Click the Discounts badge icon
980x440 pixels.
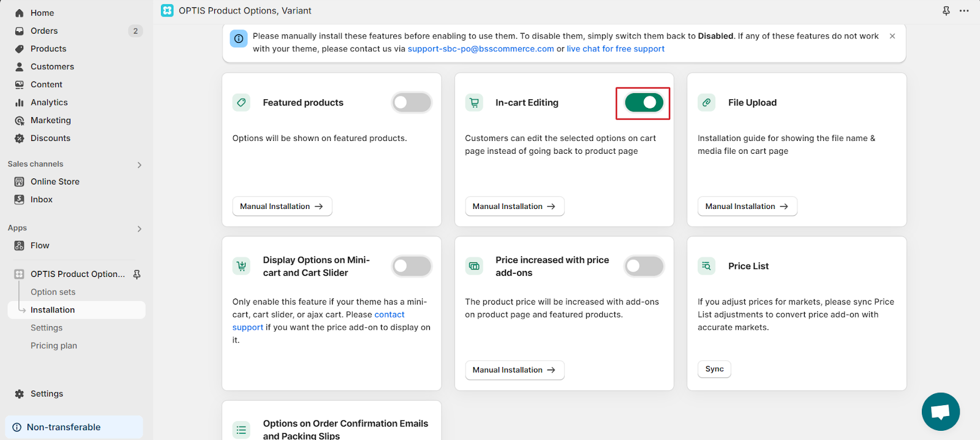tap(20, 138)
